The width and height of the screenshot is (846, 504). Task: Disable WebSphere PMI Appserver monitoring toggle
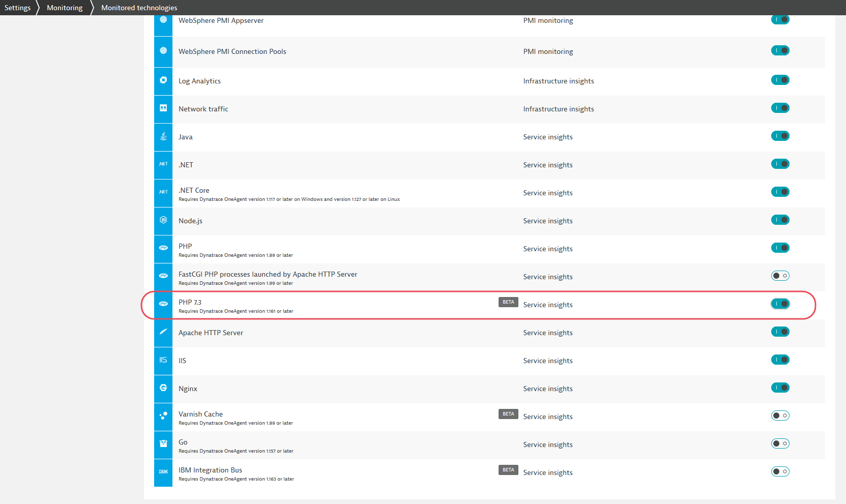780,20
